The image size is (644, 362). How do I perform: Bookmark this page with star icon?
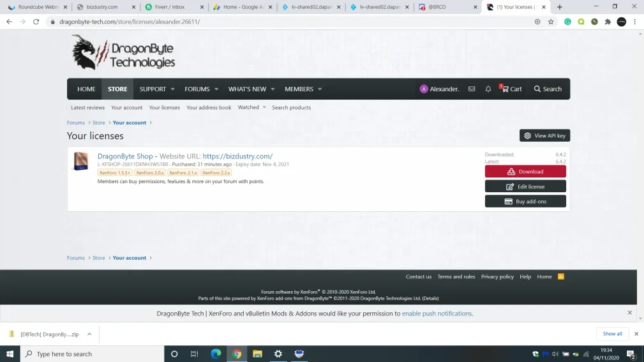click(x=551, y=21)
